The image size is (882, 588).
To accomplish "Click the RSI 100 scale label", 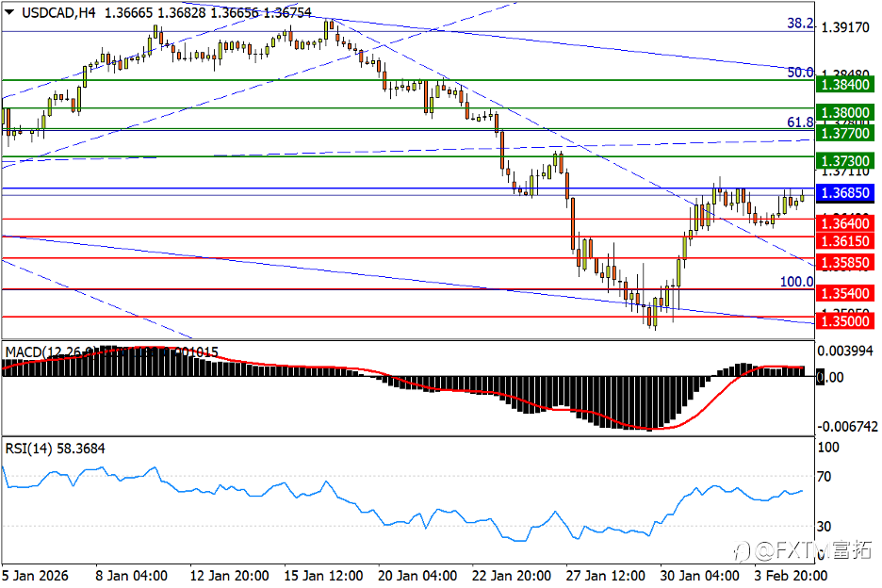I will coord(828,448).
